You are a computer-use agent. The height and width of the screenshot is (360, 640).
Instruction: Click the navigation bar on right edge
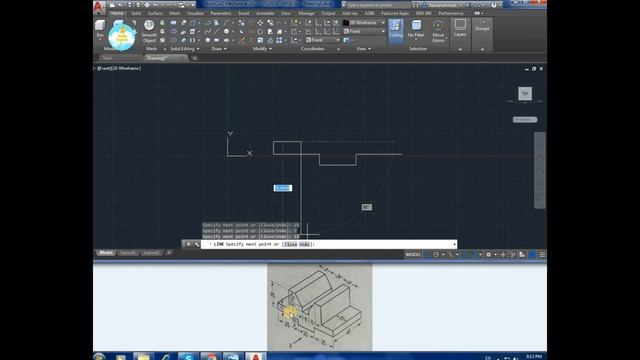point(540,171)
